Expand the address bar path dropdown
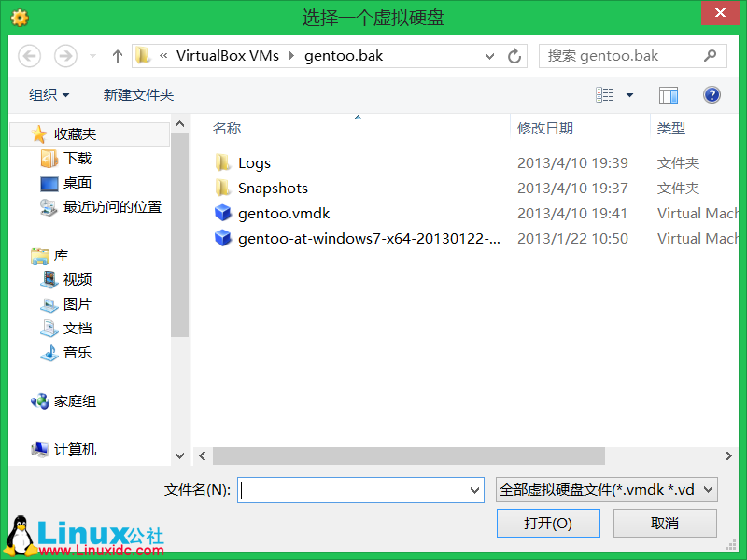 click(489, 56)
